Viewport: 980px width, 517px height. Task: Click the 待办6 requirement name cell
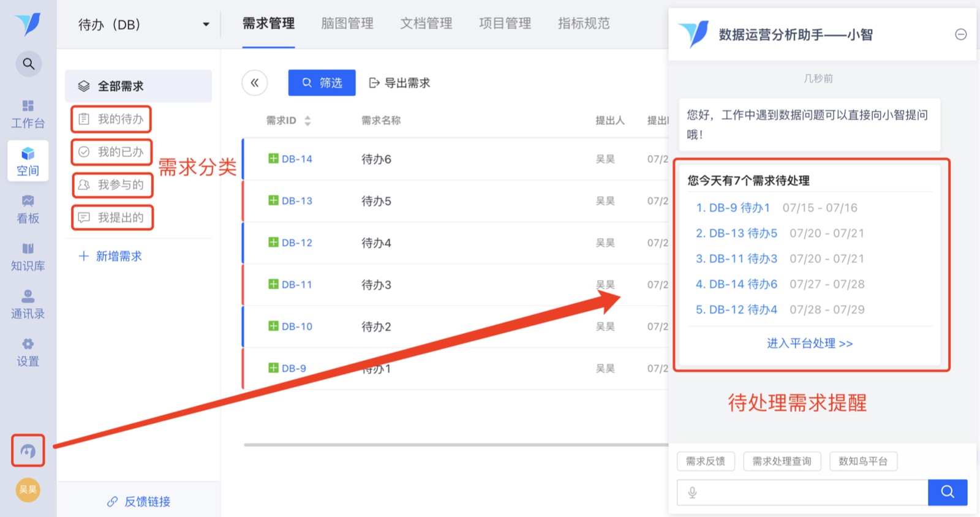point(376,159)
